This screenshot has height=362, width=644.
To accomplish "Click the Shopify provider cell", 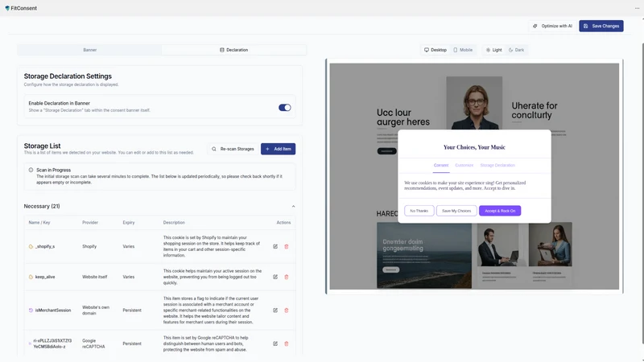I will [89, 247].
